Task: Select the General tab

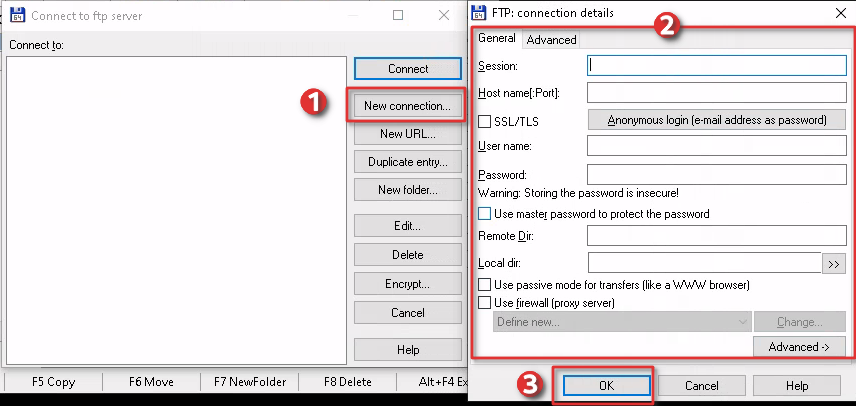Action: pyautogui.click(x=497, y=39)
